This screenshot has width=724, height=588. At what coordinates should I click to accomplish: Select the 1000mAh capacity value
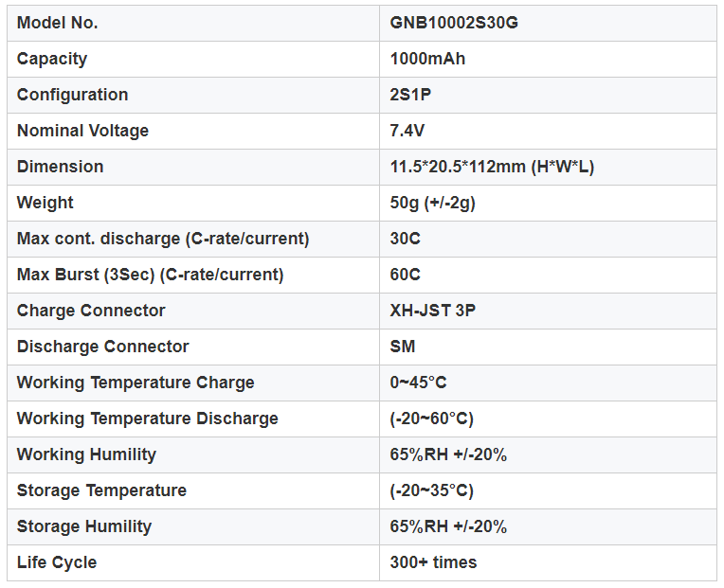point(427,59)
